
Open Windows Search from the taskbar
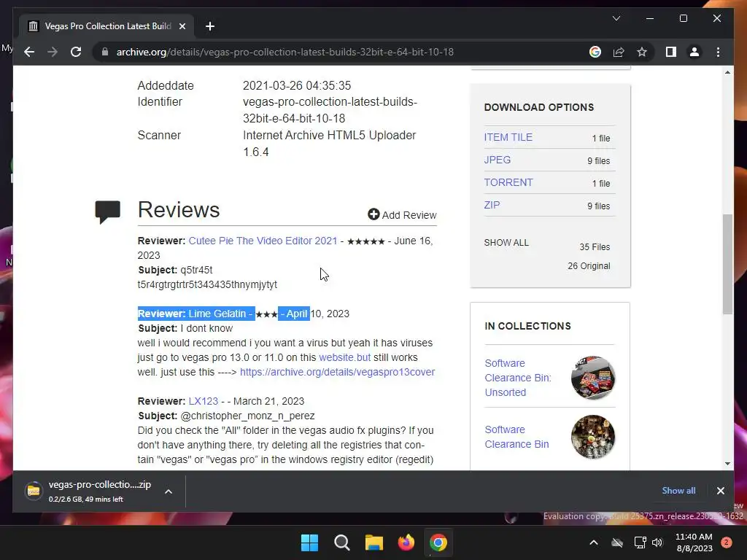pos(341,542)
